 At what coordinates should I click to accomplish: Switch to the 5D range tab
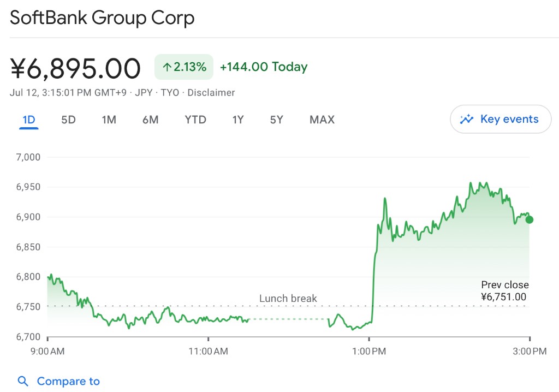68,120
